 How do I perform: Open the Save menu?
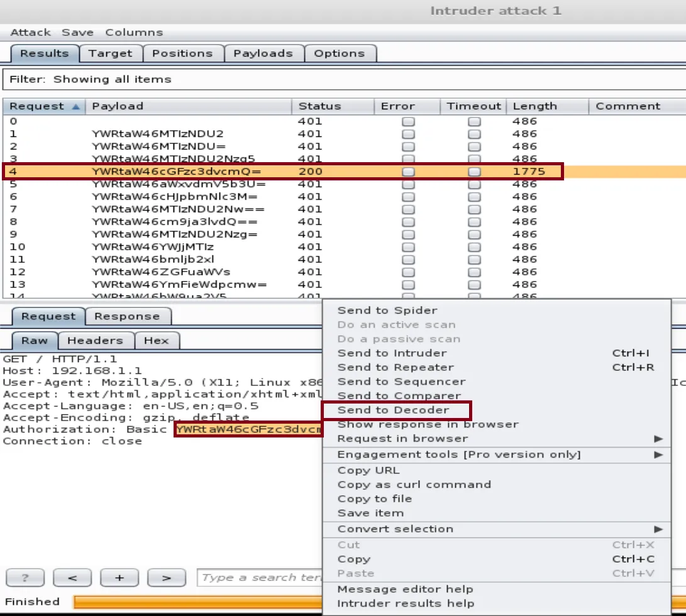77,33
